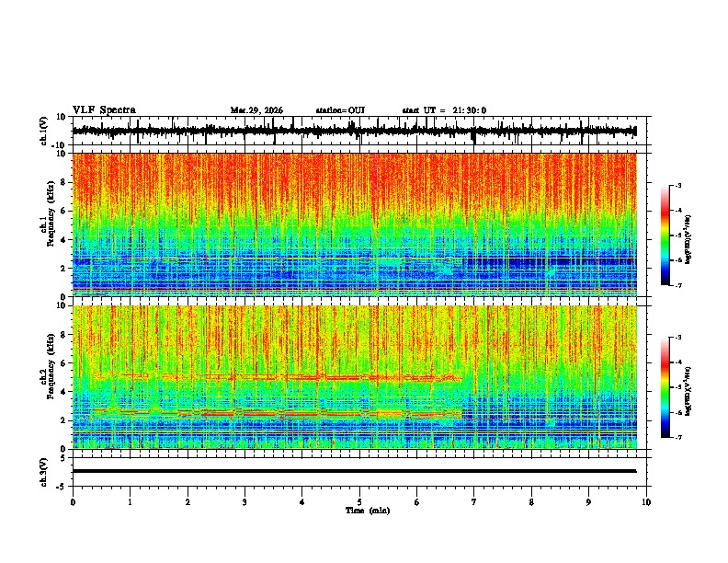
Task: Click the "ch.1(V)" waveform axis label
Action: pyautogui.click(x=43, y=131)
